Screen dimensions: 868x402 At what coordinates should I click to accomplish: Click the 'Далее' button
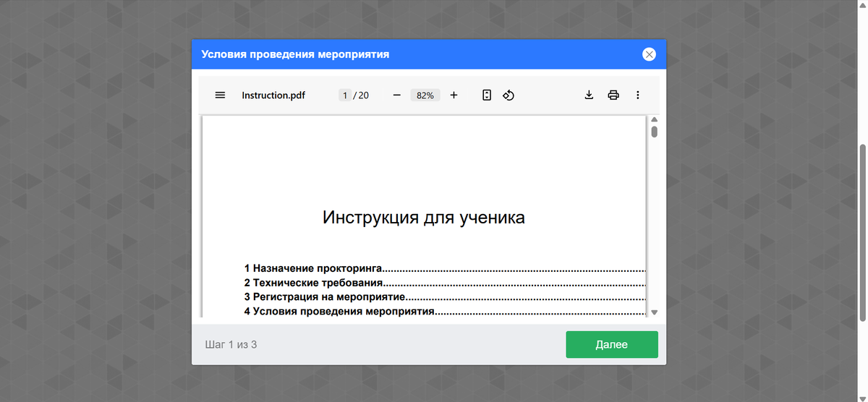click(x=612, y=345)
